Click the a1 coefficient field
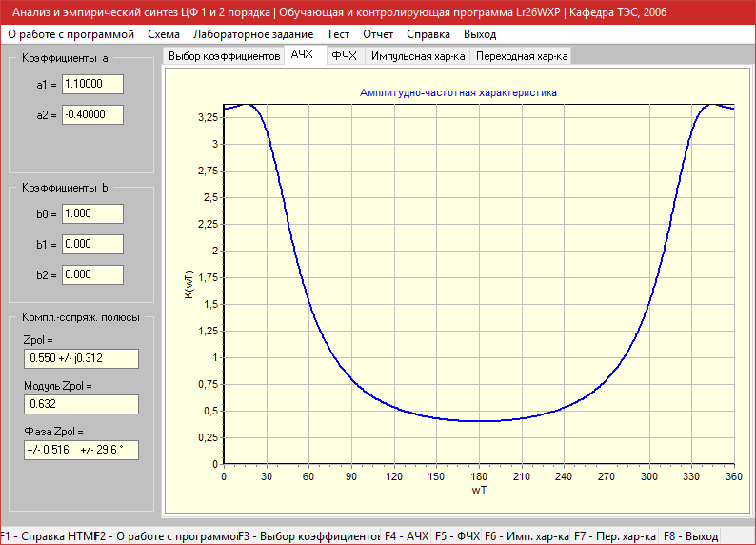 [92, 85]
